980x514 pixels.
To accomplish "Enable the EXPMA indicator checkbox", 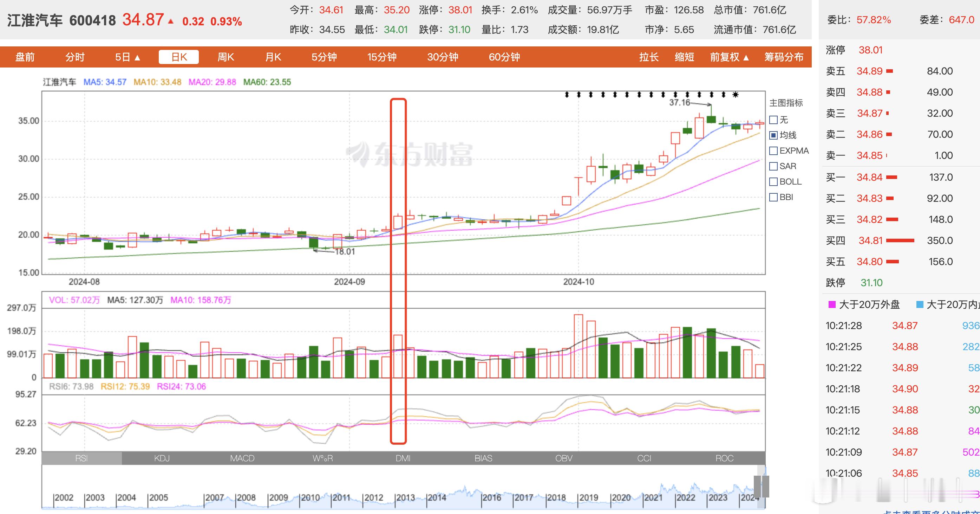I will pos(773,151).
